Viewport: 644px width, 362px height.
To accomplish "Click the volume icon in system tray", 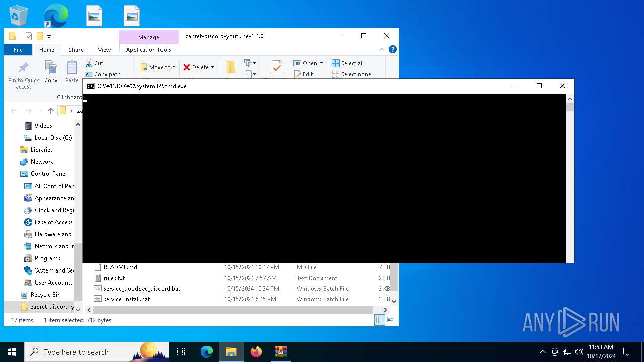I will tap(579, 352).
